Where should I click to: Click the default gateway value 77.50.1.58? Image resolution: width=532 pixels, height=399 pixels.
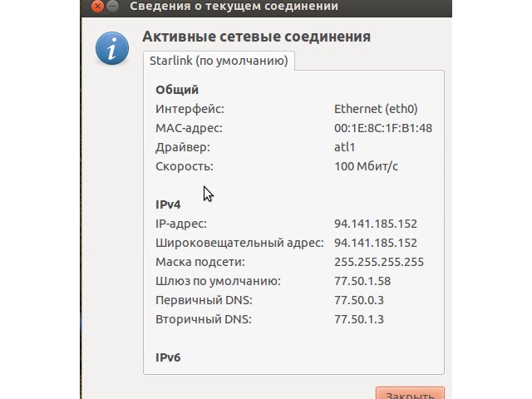pos(362,281)
